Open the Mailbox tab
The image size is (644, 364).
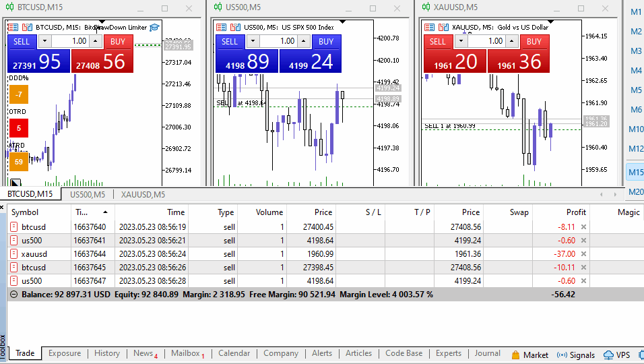188,353
